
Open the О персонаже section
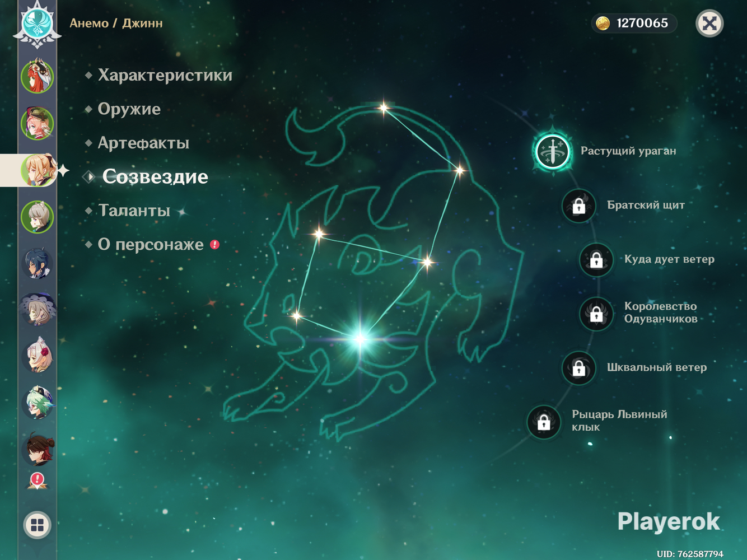(x=151, y=245)
